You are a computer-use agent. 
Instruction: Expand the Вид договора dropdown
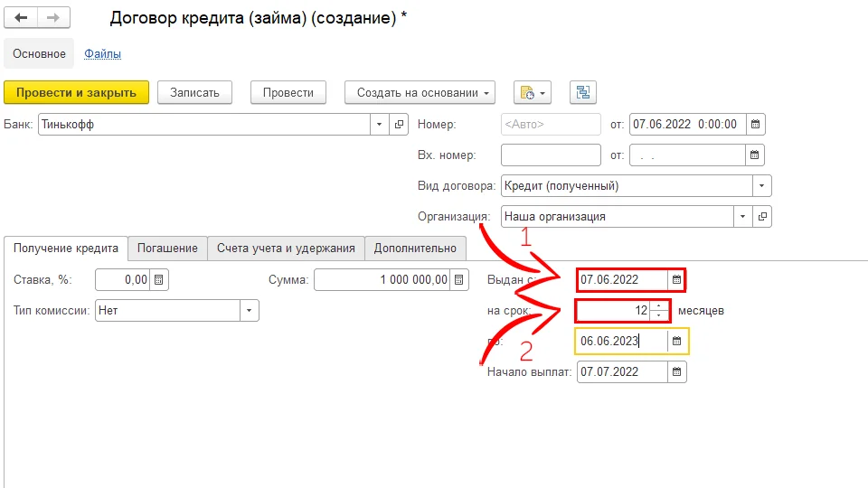point(762,186)
